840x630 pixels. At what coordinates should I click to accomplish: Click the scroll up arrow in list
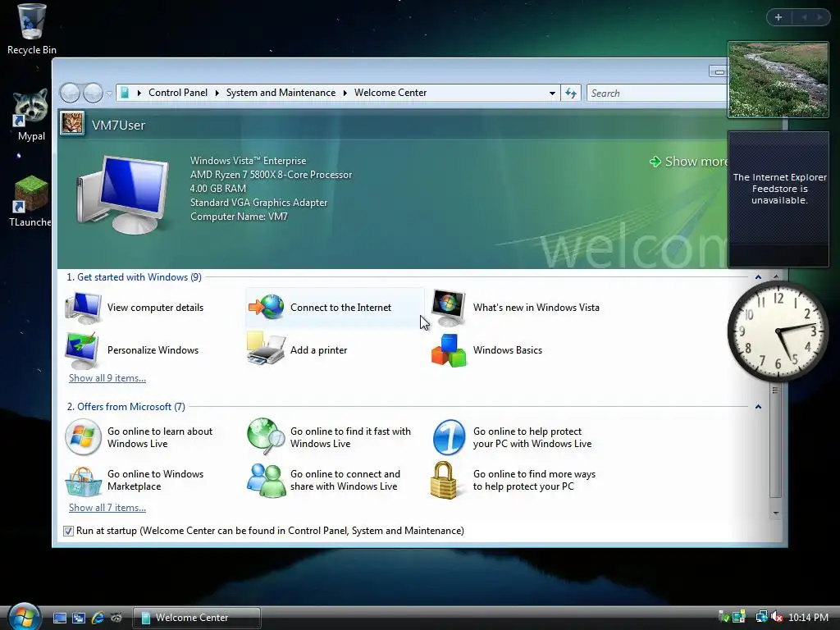click(776, 276)
